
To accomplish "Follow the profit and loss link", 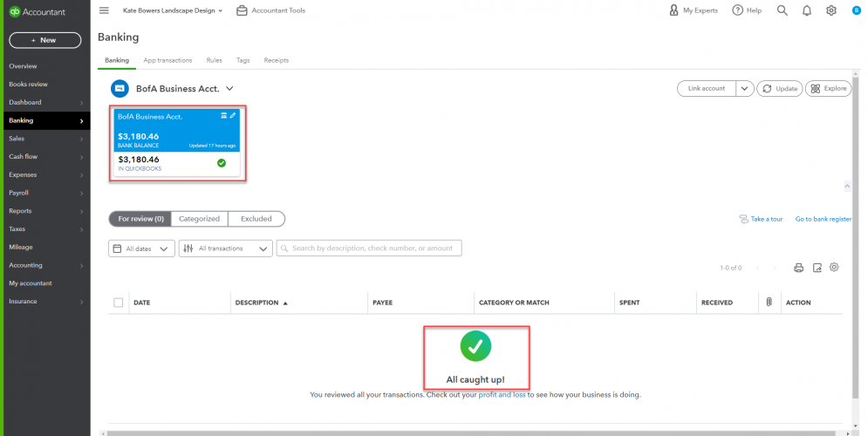I will pyautogui.click(x=502, y=395).
